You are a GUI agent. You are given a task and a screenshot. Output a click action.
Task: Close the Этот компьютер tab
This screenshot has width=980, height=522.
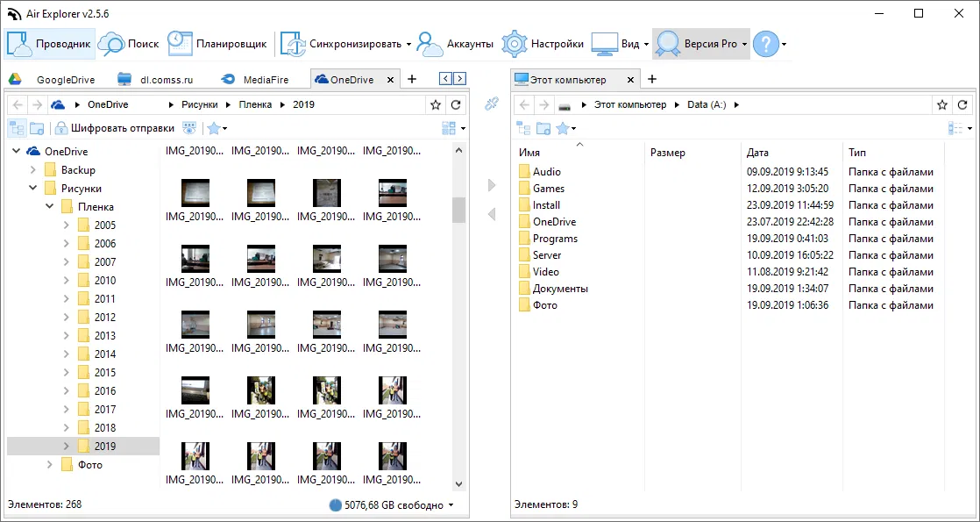pyautogui.click(x=630, y=80)
